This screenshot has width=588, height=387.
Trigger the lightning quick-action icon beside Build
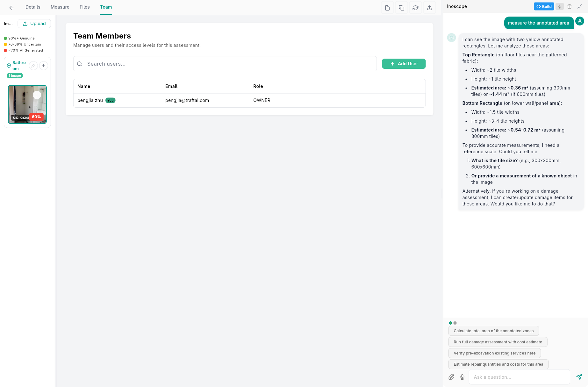559,6
